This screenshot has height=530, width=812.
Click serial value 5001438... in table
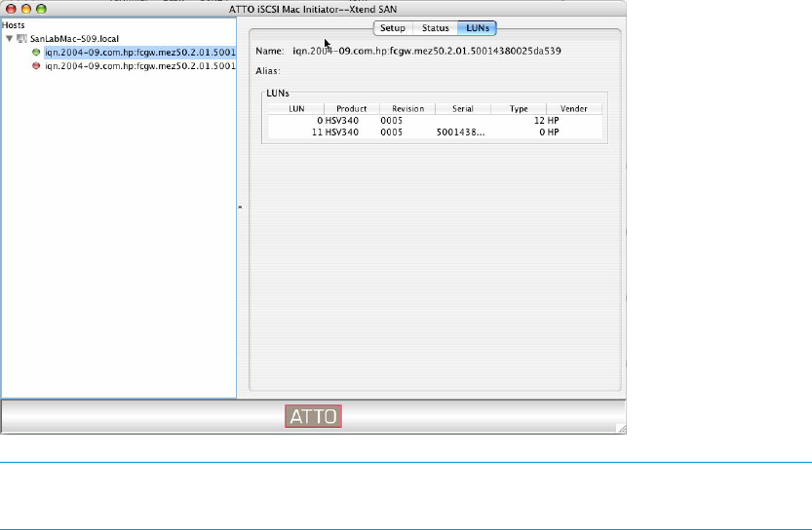[x=460, y=132]
